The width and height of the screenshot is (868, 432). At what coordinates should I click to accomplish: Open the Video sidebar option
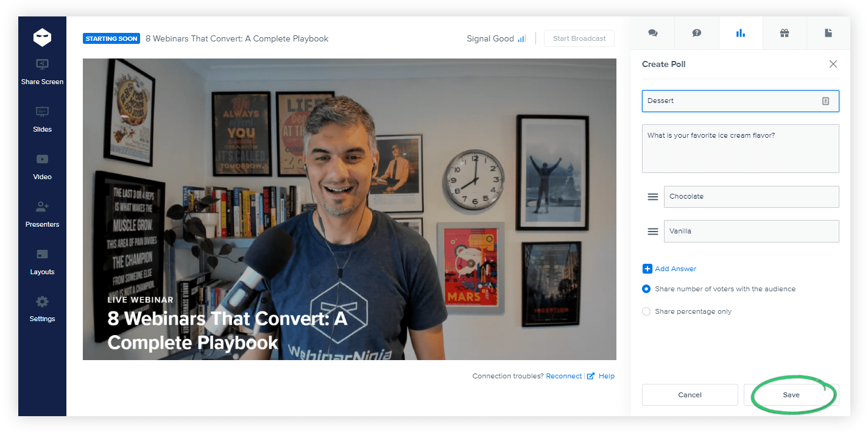[42, 166]
